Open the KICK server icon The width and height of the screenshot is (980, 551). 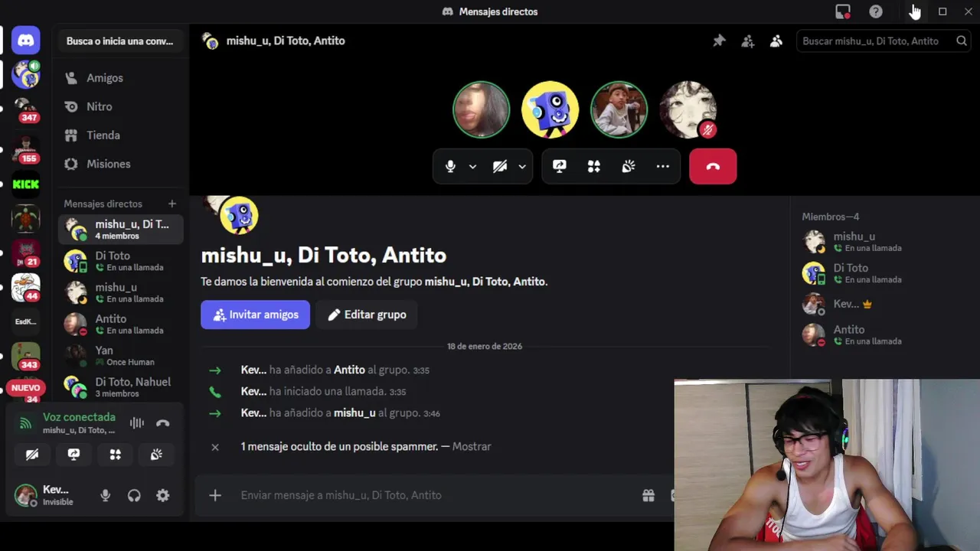26,184
